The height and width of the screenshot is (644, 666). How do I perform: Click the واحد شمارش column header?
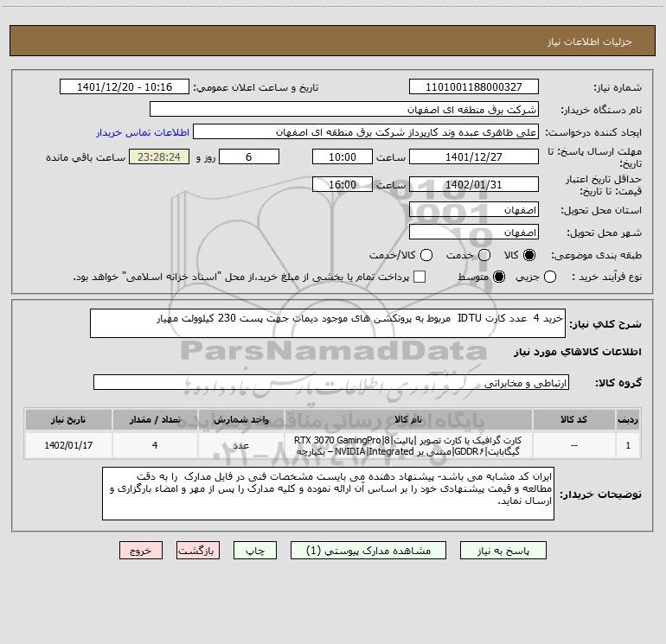click(240, 420)
